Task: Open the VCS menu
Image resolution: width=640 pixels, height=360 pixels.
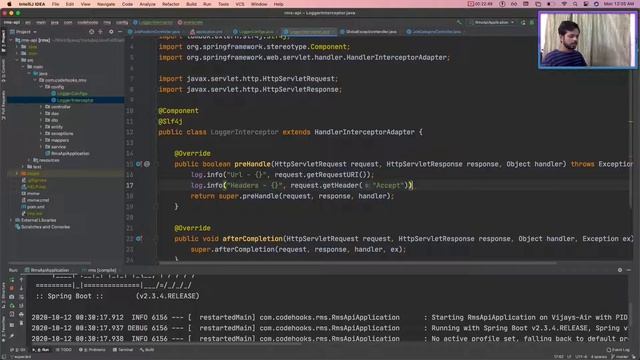Action: (240, 4)
